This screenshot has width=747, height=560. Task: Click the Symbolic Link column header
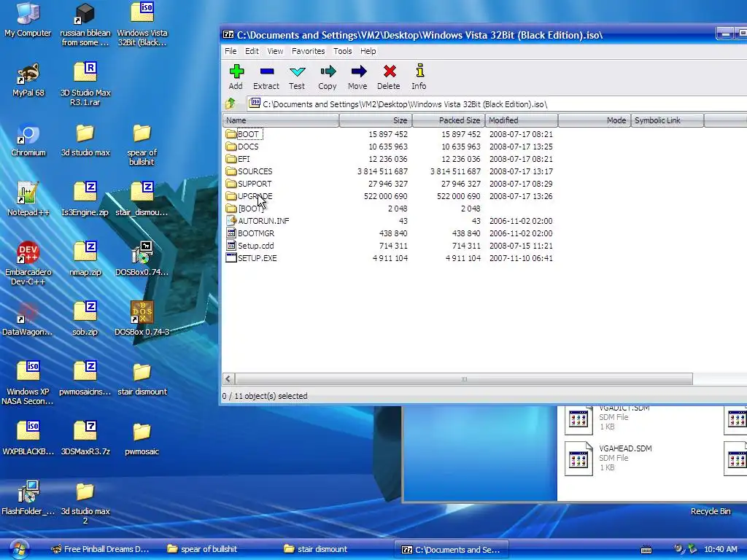click(667, 120)
